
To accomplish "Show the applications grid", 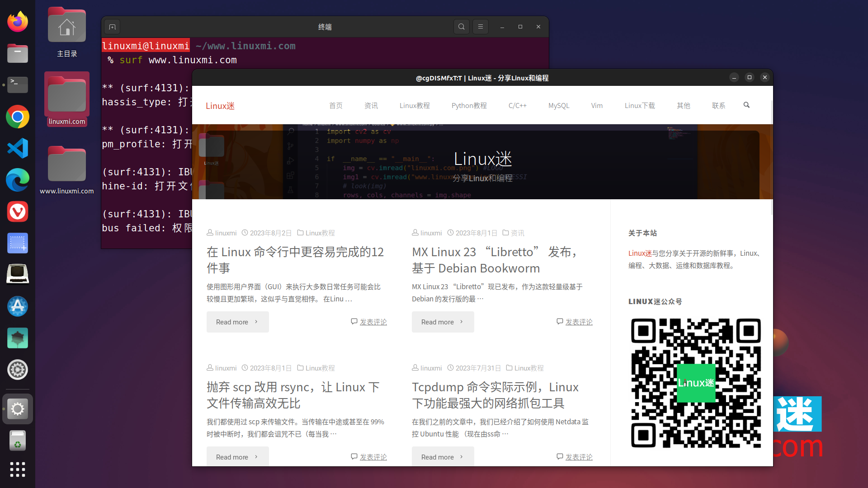I will coord(18,469).
